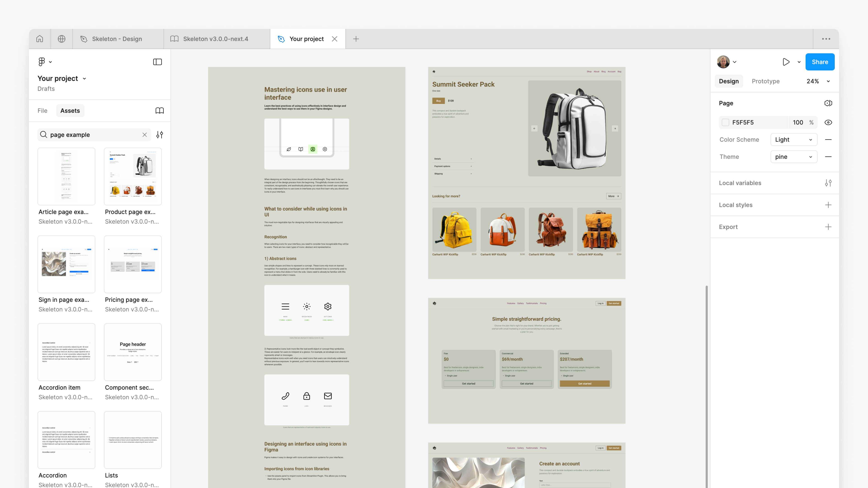Viewport: 868px width, 488px height.
Task: Toggle page background color visibility
Action: pos(828,122)
